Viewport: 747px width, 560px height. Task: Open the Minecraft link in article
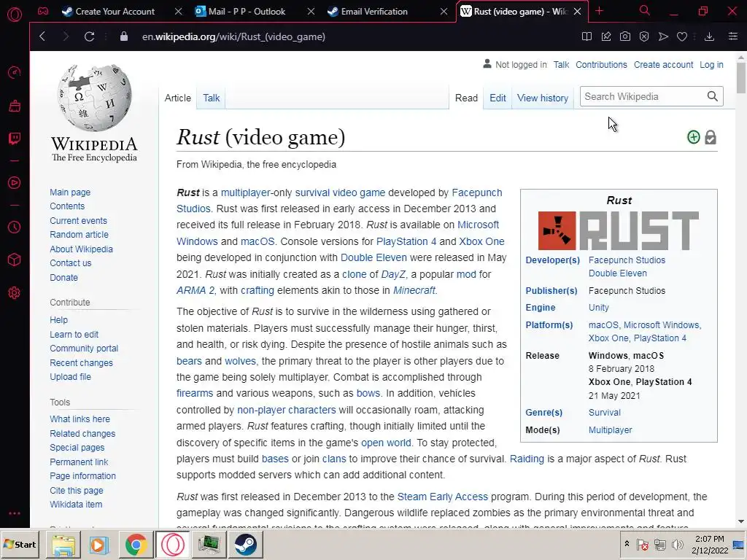(x=414, y=290)
